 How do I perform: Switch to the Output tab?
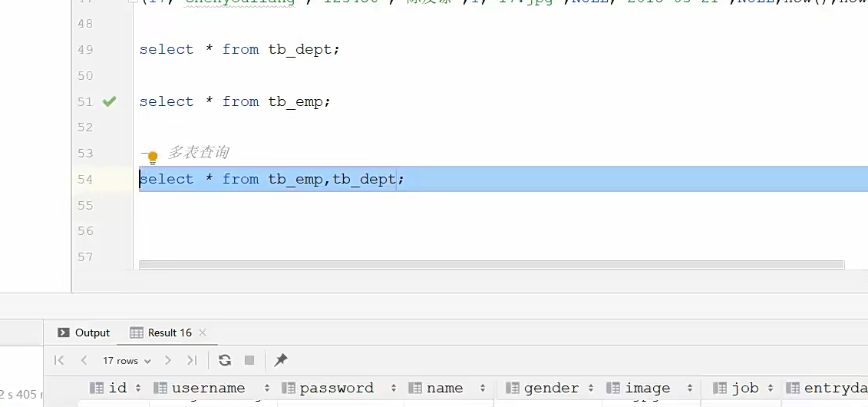(84, 333)
